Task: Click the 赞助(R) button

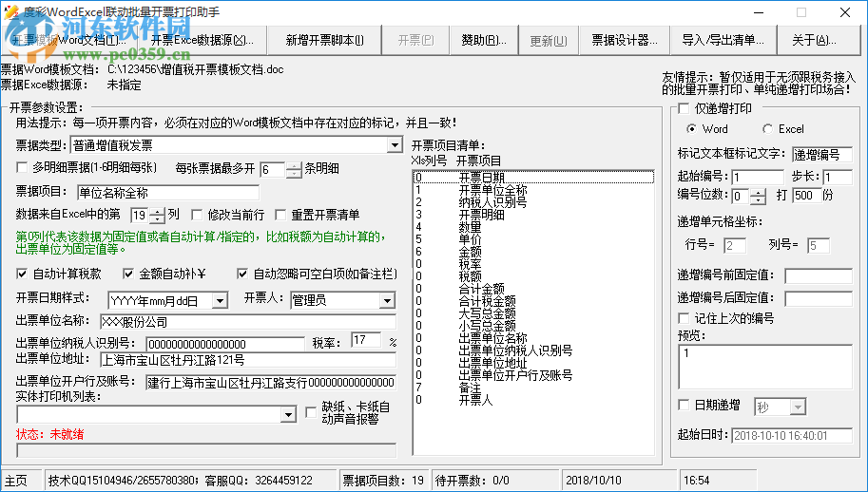Action: tap(484, 40)
